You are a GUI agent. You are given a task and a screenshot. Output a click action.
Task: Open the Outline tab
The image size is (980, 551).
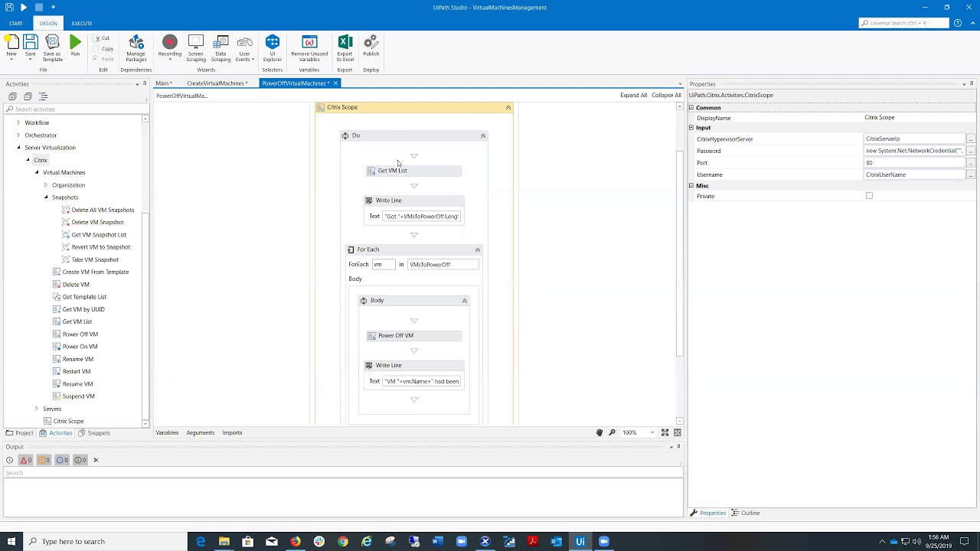746,513
